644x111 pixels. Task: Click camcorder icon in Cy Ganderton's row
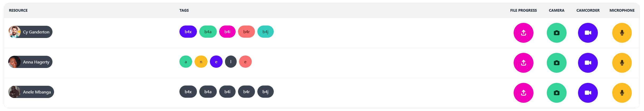pos(588,33)
